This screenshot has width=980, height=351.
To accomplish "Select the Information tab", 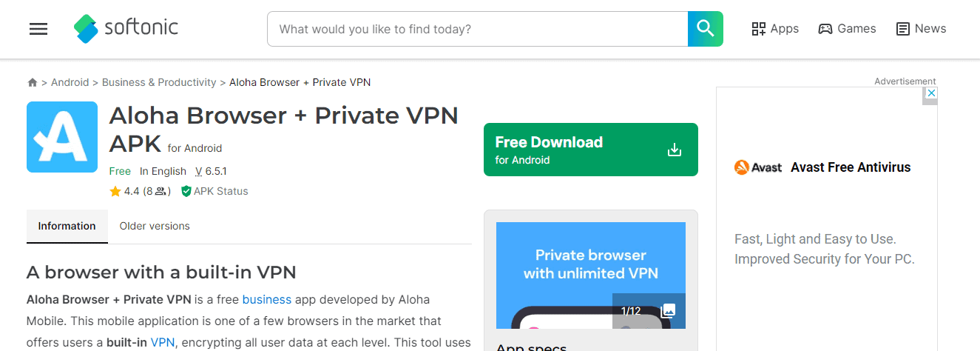I will [67, 226].
